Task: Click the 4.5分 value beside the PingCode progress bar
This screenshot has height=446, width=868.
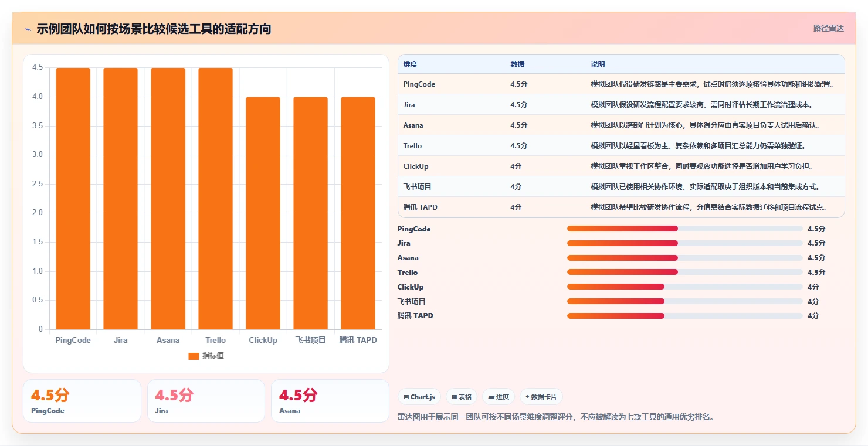Action: coord(816,229)
